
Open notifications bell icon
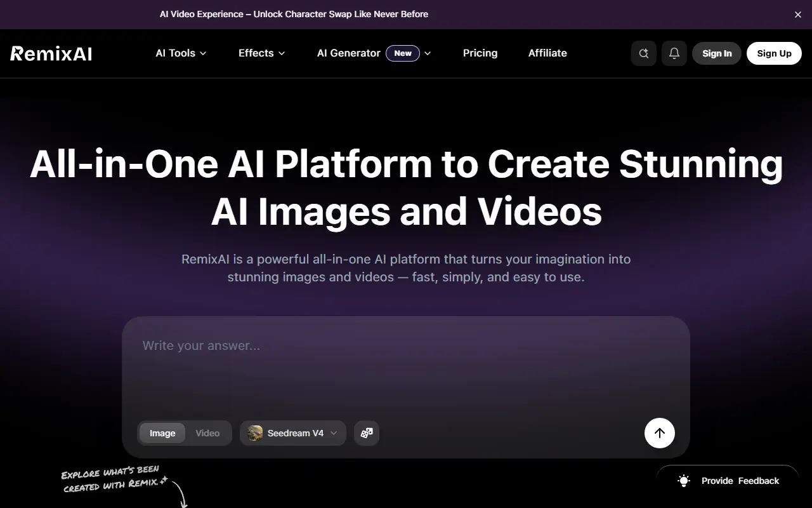(674, 53)
